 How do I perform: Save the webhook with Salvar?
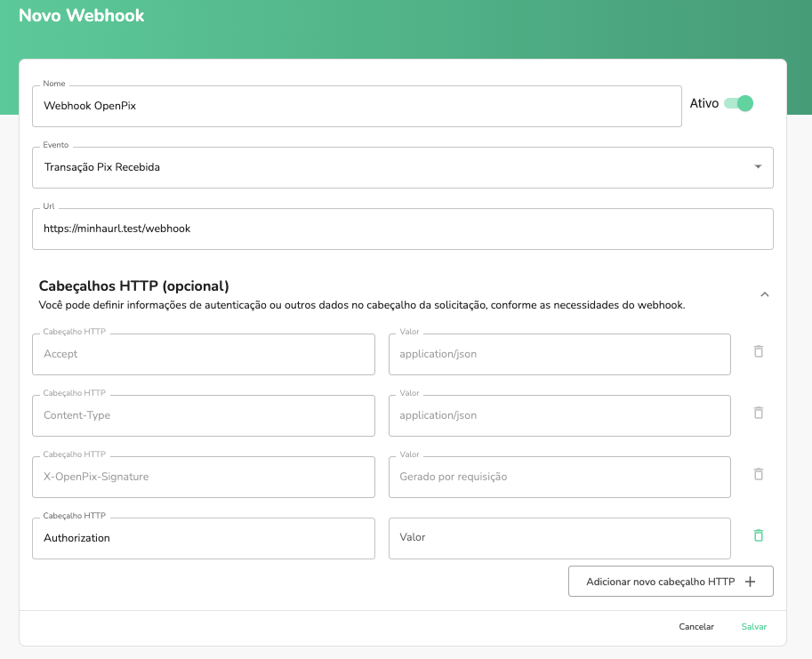[753, 626]
